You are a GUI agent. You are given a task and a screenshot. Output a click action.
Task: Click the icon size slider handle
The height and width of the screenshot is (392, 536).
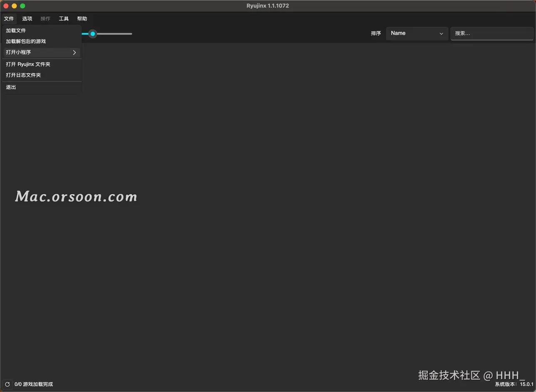(x=93, y=34)
